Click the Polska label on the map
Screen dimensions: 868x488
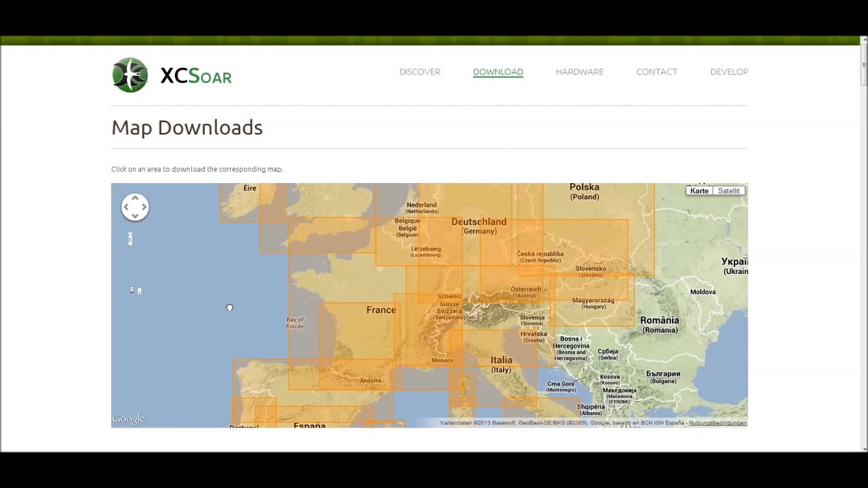click(x=585, y=187)
